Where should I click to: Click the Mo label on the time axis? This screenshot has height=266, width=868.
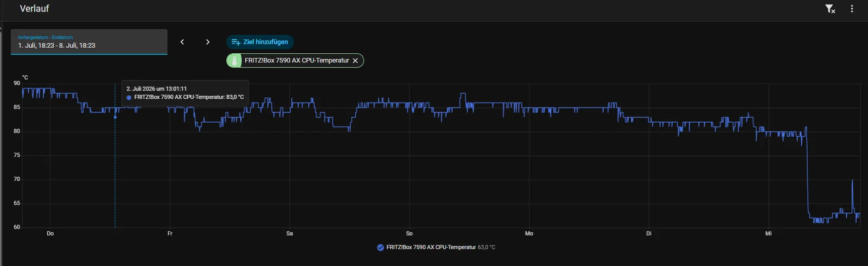pos(529,233)
